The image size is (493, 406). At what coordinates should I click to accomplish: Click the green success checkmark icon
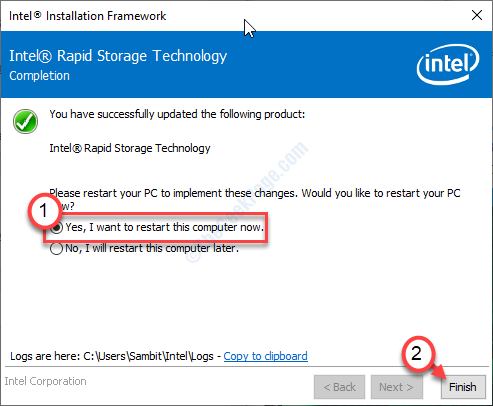click(x=25, y=121)
